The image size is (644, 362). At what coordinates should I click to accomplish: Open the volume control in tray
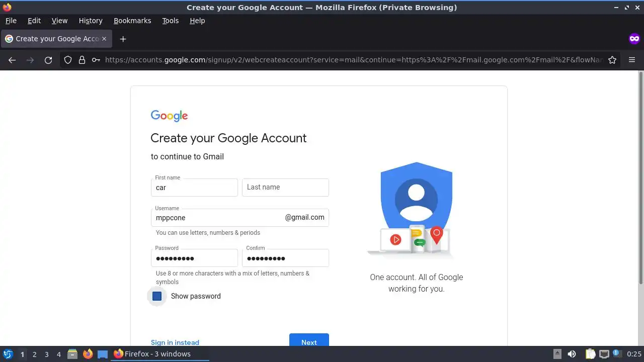click(572, 354)
